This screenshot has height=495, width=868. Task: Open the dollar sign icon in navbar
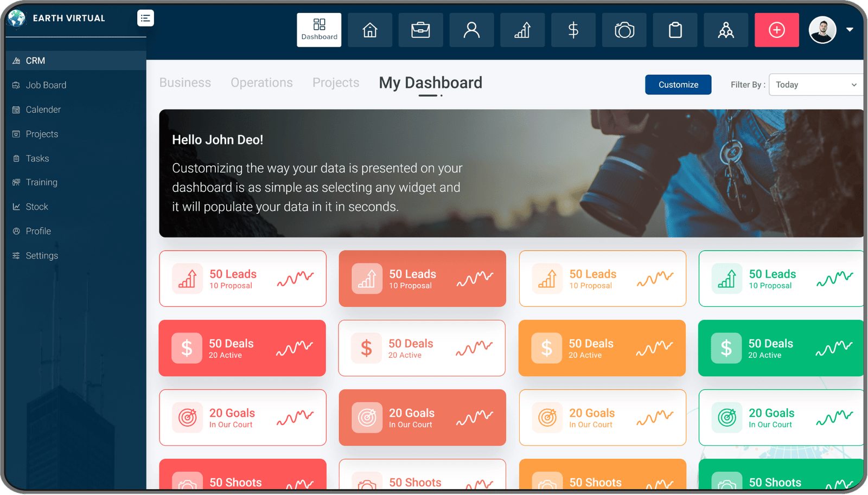tap(573, 30)
